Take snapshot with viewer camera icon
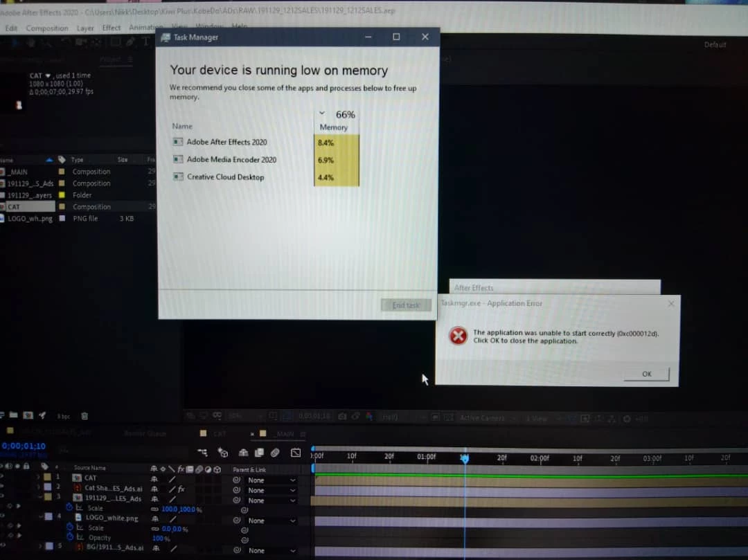Image resolution: width=748 pixels, height=560 pixels. 342,417
